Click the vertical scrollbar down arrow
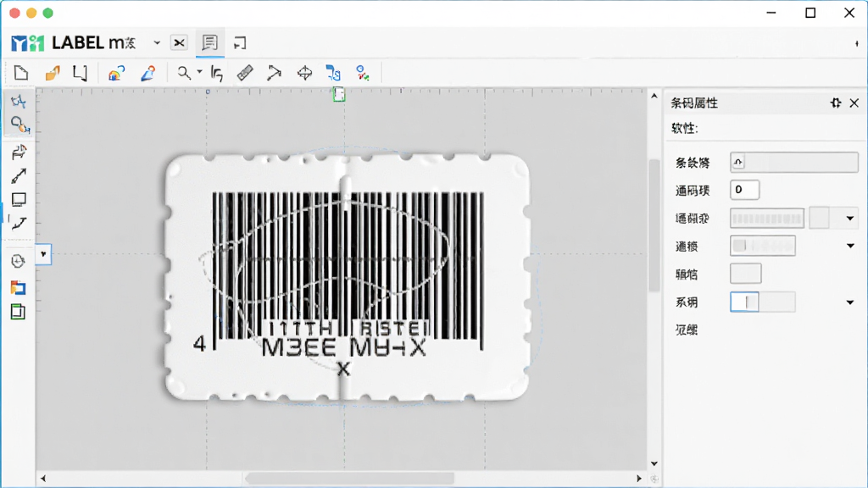 click(654, 463)
